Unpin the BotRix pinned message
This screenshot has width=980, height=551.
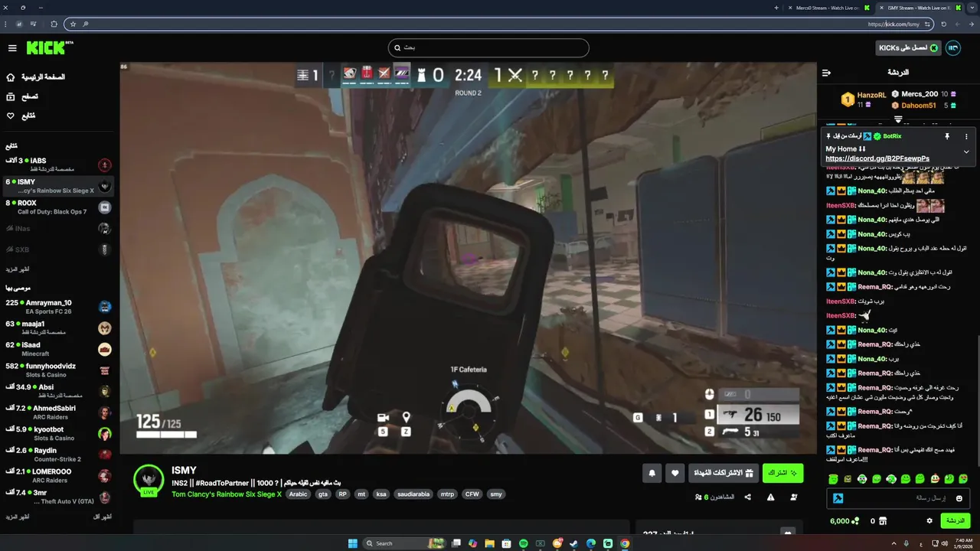click(x=946, y=136)
